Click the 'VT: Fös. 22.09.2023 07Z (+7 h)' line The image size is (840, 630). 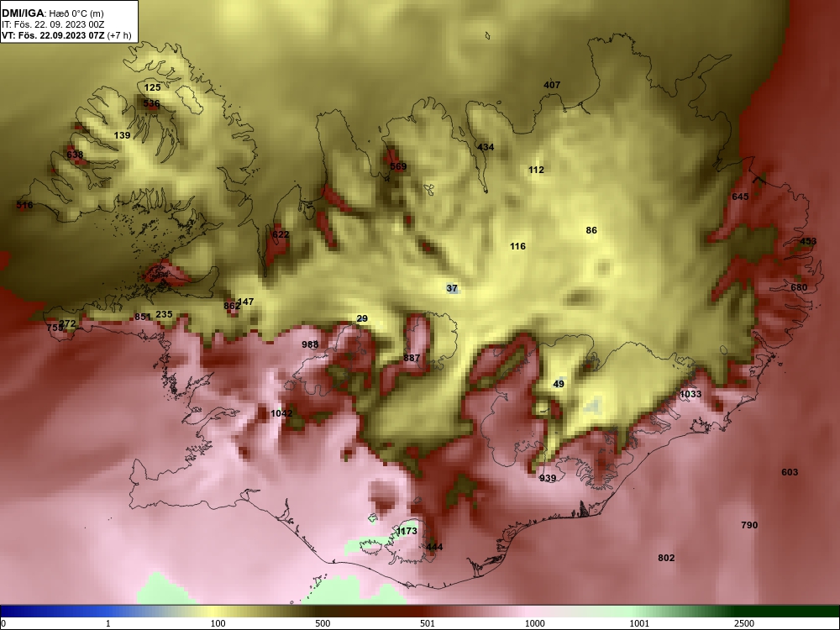[66, 36]
